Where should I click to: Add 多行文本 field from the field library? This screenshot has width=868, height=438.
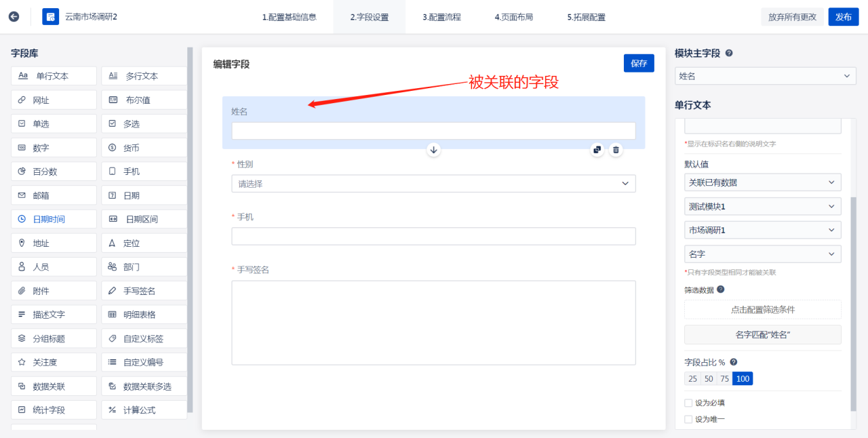pos(144,77)
